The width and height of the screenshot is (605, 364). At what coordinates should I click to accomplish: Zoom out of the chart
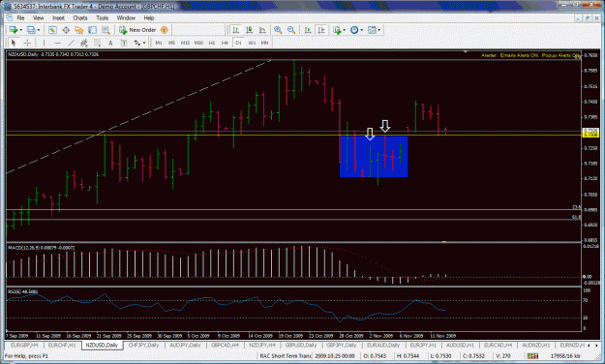click(x=291, y=30)
